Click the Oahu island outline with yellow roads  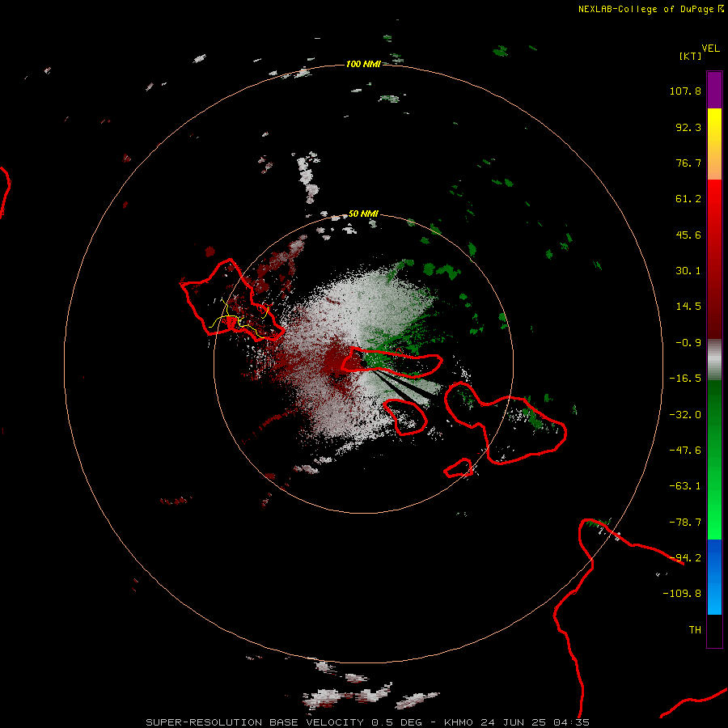tap(231, 301)
